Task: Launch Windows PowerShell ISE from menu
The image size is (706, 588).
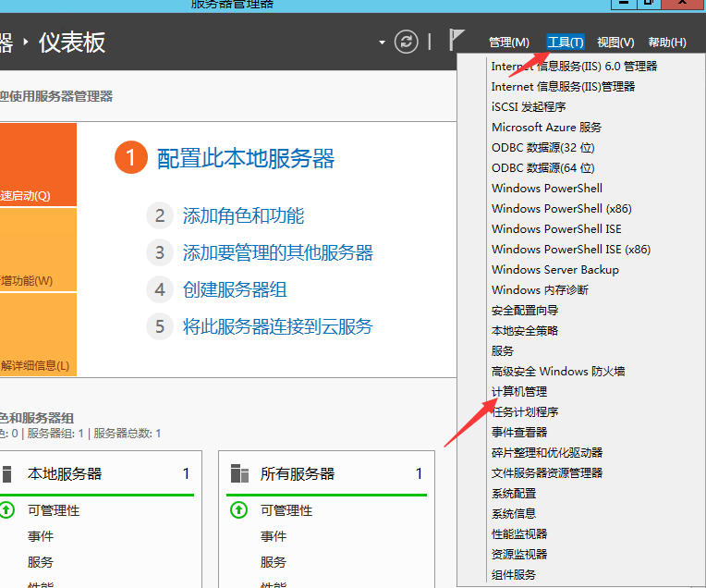Action: [556, 229]
